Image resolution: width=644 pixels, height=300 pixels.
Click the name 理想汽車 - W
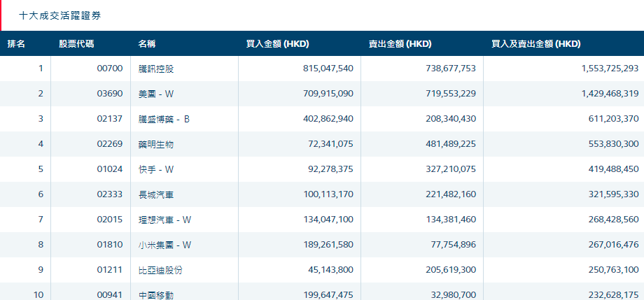(x=164, y=220)
